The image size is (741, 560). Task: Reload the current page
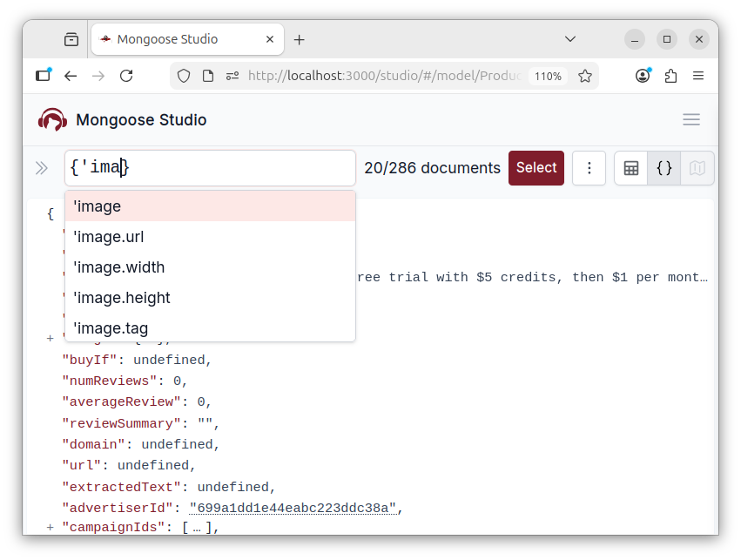(126, 76)
